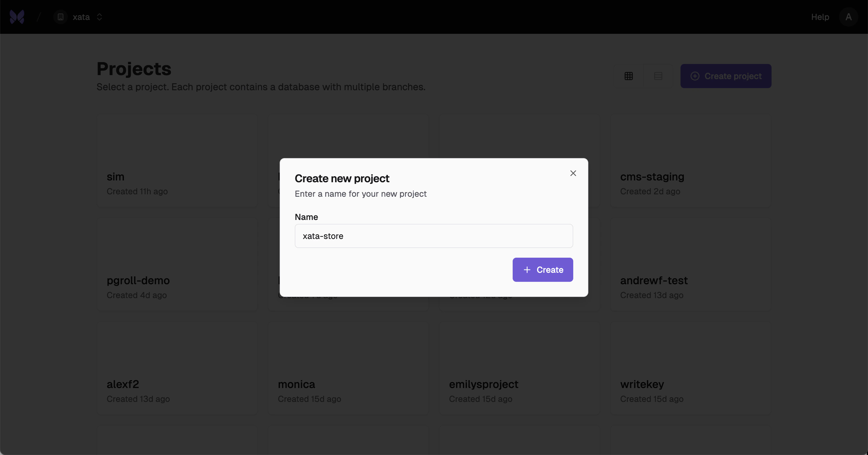Open the pgroll-demo project card
The width and height of the screenshot is (868, 455).
tap(177, 264)
